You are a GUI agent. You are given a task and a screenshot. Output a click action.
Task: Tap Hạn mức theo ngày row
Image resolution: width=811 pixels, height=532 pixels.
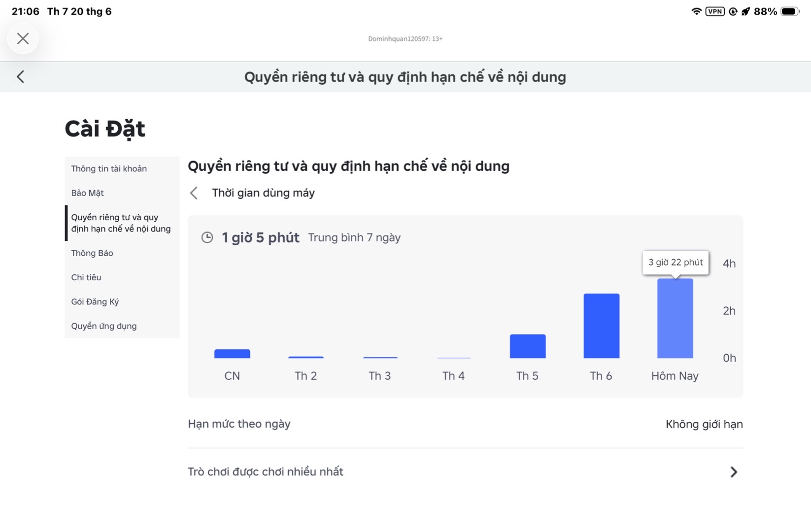click(465, 424)
